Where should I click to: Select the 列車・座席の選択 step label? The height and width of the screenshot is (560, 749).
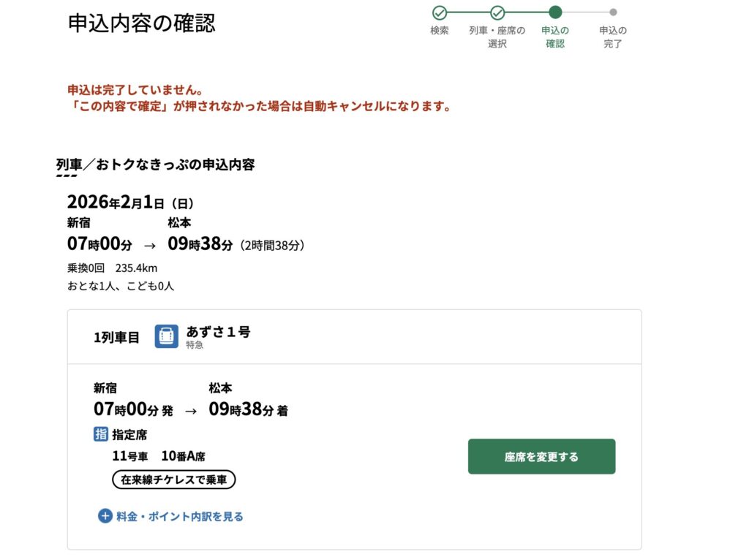pyautogui.click(x=497, y=37)
